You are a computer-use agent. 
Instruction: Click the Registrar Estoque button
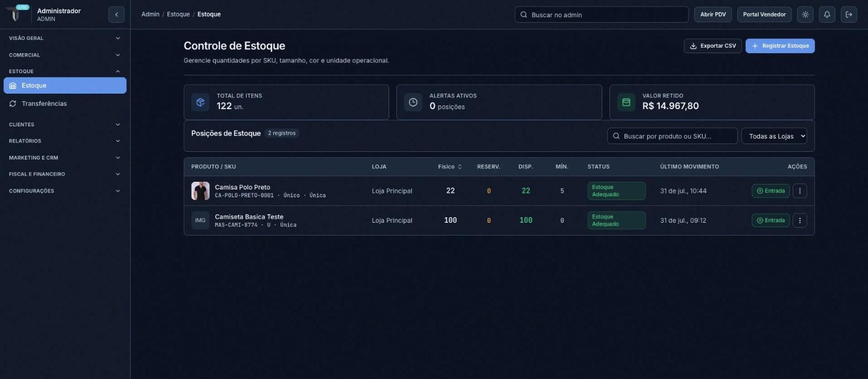[x=780, y=46]
